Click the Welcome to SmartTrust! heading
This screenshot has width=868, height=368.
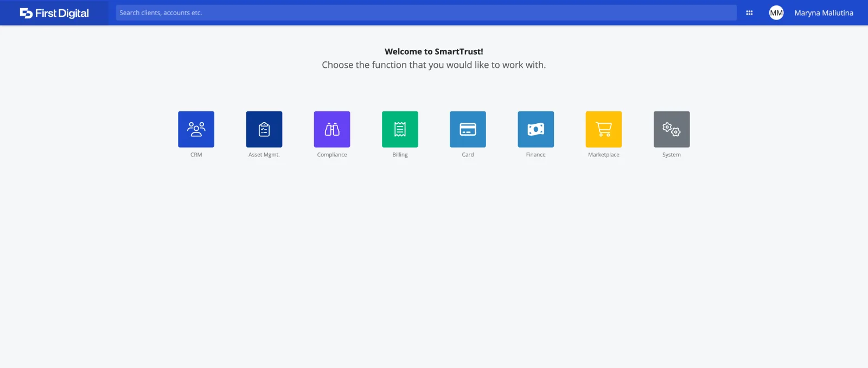pos(434,52)
